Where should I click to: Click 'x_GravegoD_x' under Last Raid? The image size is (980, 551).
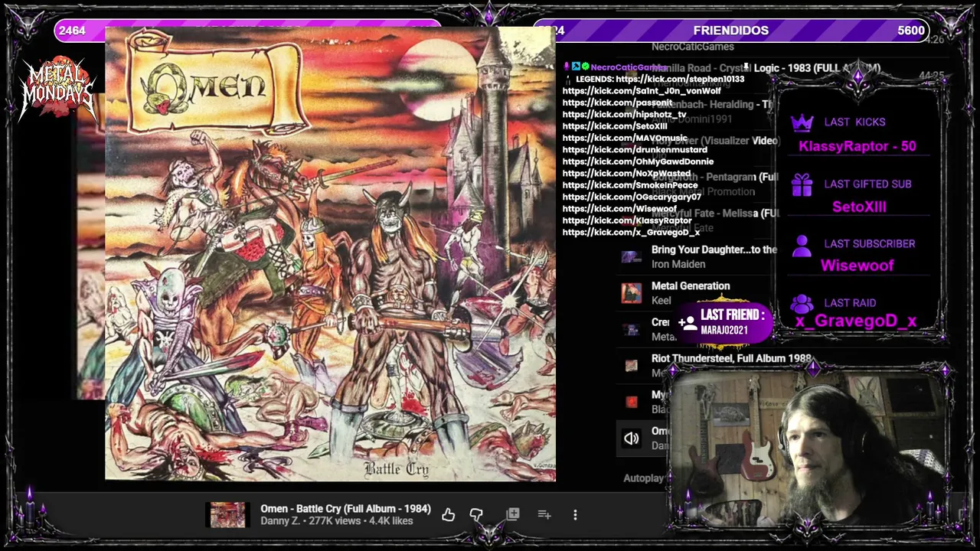tap(856, 321)
